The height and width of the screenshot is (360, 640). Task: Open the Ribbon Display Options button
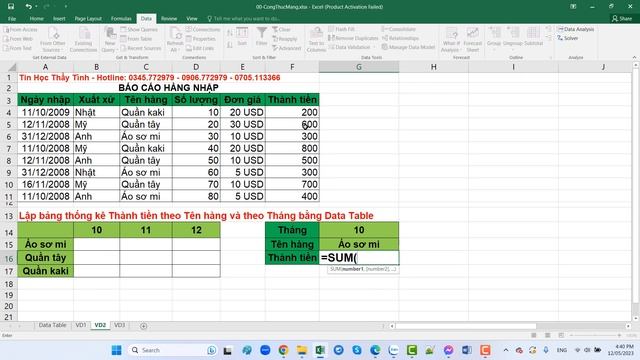[573, 7]
